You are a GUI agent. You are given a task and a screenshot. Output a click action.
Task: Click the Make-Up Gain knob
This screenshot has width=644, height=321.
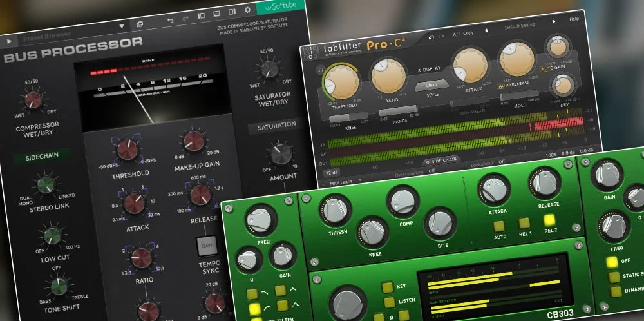pos(193,141)
